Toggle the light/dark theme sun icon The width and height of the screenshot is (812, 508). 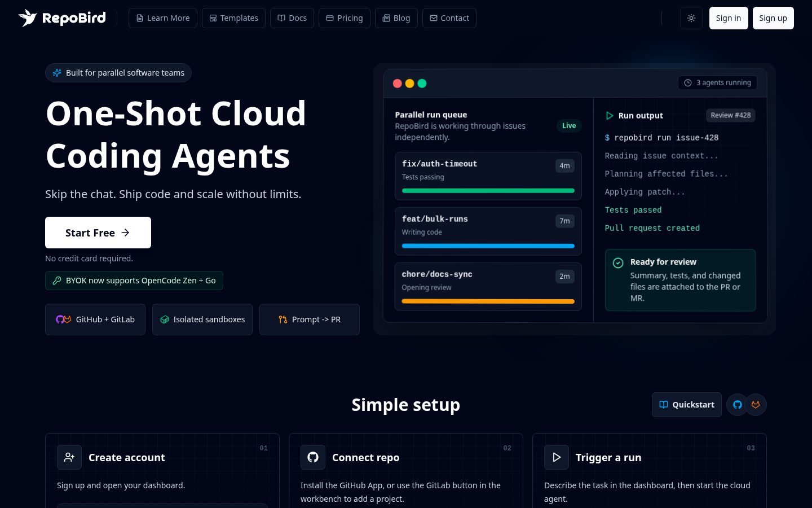pos(691,18)
